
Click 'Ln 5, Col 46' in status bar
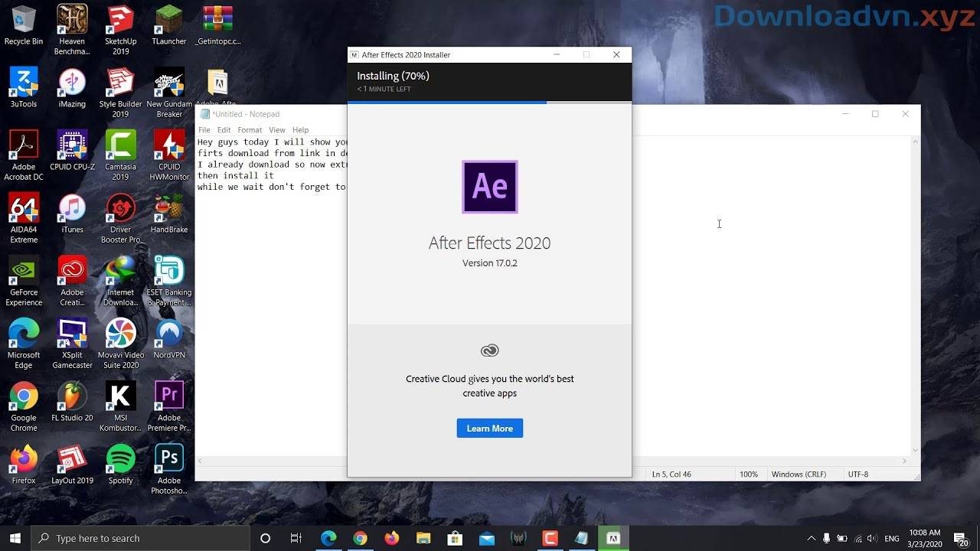pos(671,474)
